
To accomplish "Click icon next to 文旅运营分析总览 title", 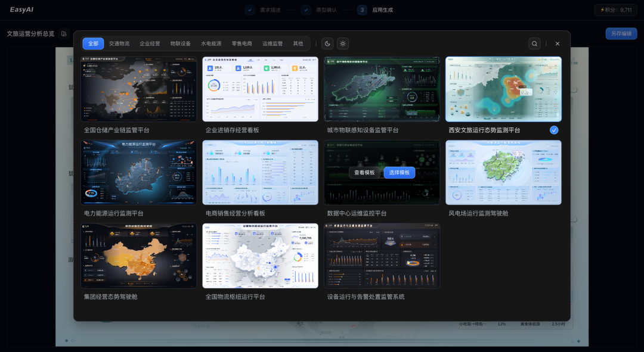I will coord(64,33).
